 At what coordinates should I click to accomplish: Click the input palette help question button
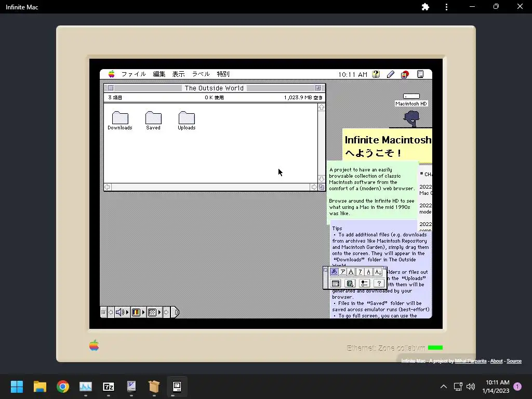tap(379, 283)
